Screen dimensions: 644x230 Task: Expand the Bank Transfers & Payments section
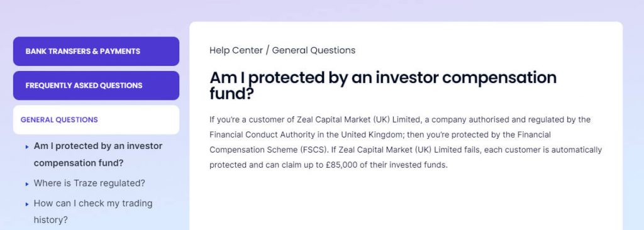(x=96, y=52)
